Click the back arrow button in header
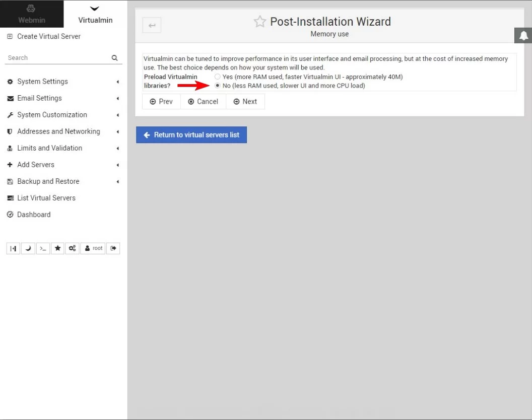532x420 pixels. coord(152,26)
